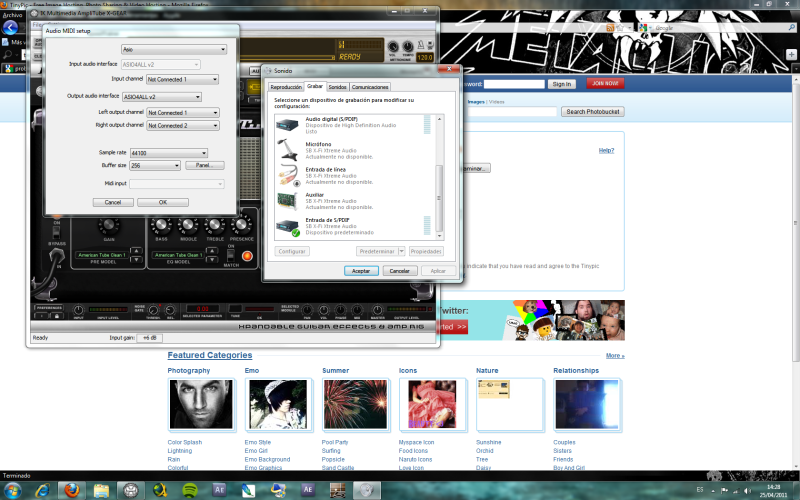Click the Mix knob under Selected Module
800x500 pixels.
357,310
